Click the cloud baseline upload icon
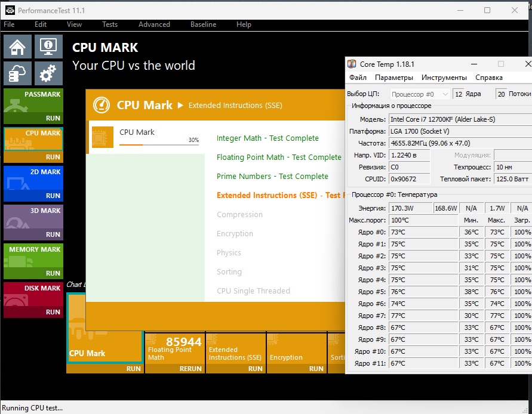The width and height of the screenshot is (532, 414). (17, 74)
